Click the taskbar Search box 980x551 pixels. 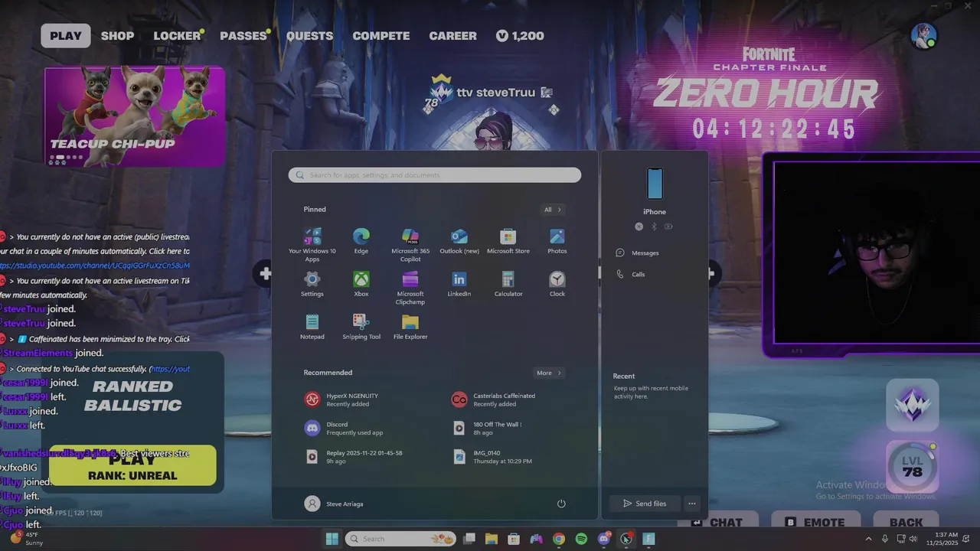pyautogui.click(x=400, y=539)
